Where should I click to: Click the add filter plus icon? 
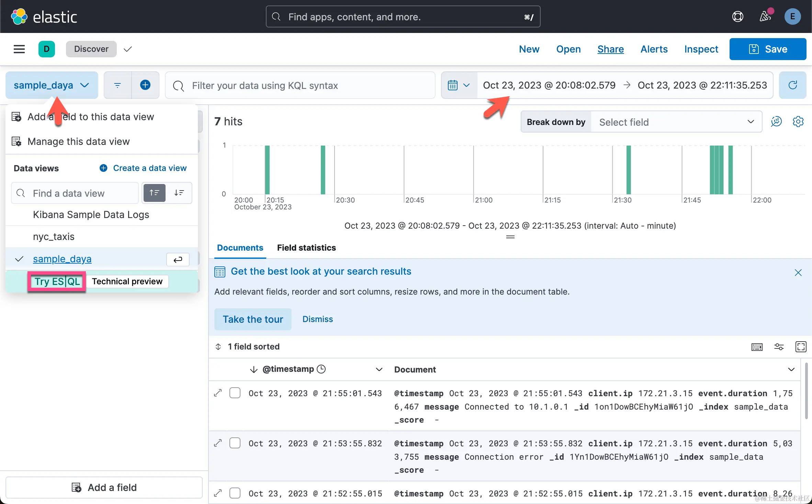pos(145,85)
